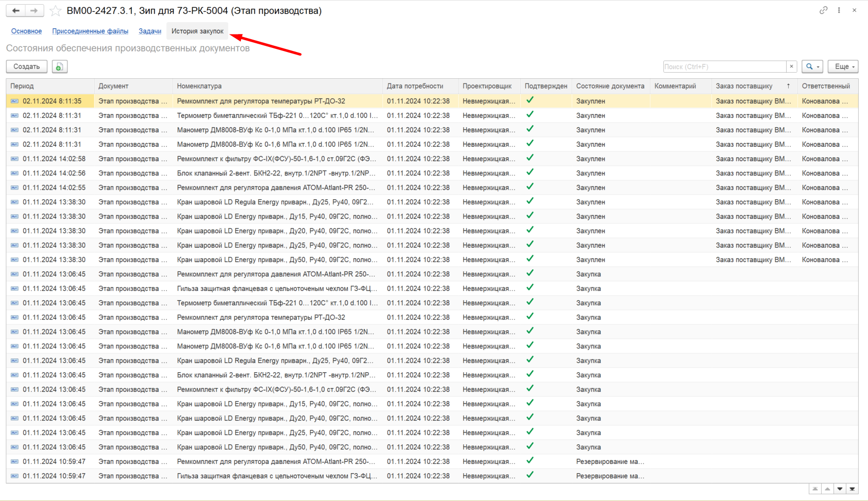This screenshot has width=868, height=501.
Task: Click the Дата потребности column header
Action: coord(420,86)
